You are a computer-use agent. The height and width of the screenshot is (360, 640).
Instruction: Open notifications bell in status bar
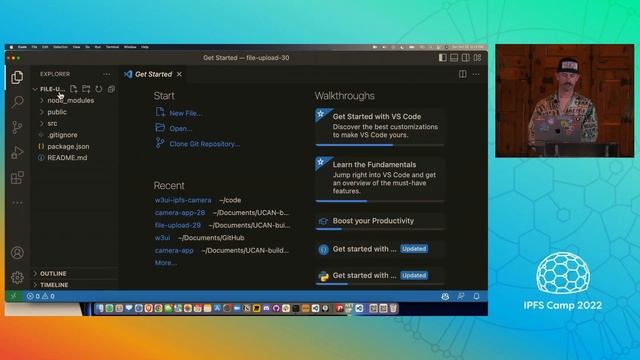click(x=476, y=296)
